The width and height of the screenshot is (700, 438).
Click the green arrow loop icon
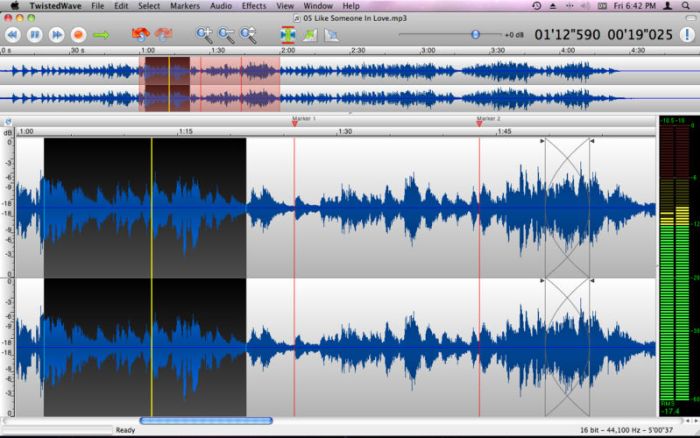101,35
